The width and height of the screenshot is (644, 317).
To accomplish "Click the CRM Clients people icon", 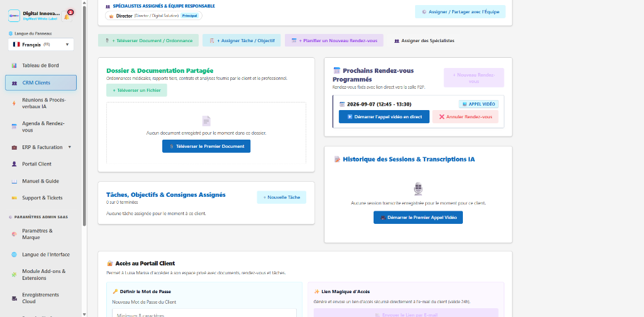I will tap(14, 83).
